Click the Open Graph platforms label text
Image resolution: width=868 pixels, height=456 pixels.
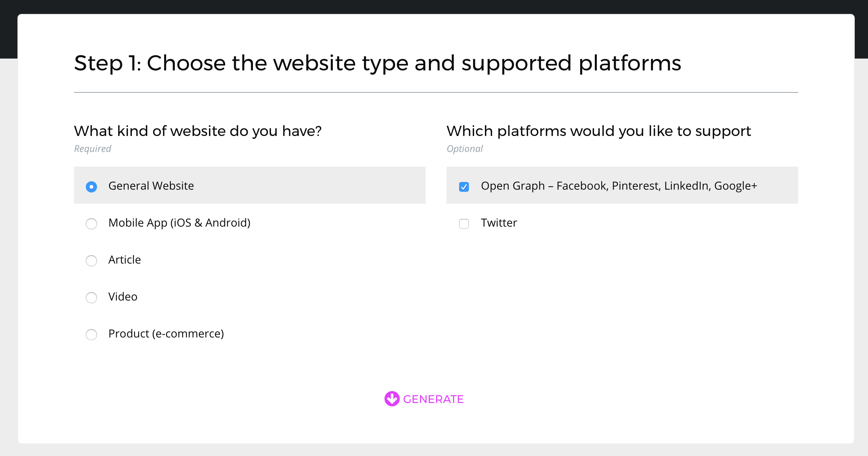click(x=619, y=186)
